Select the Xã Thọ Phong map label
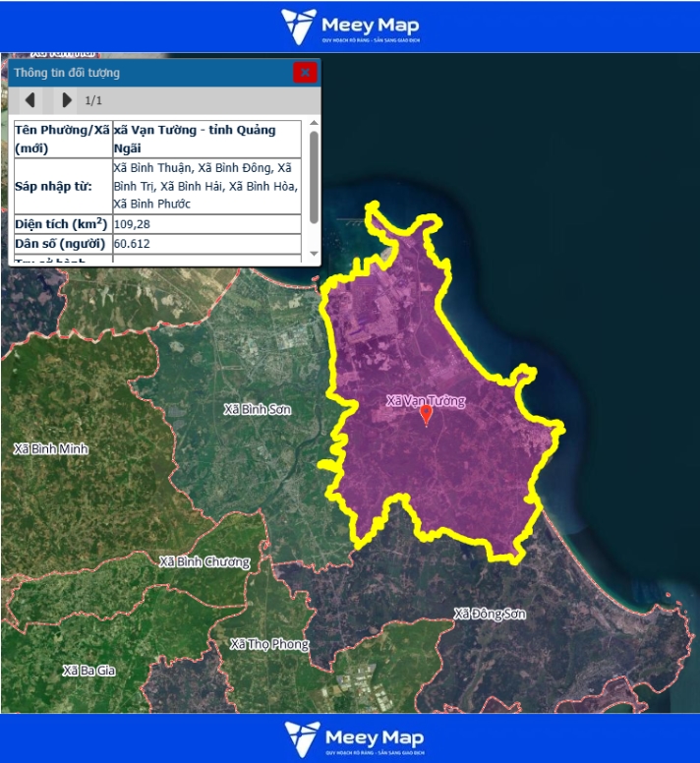The width and height of the screenshot is (700, 763). click(x=269, y=645)
